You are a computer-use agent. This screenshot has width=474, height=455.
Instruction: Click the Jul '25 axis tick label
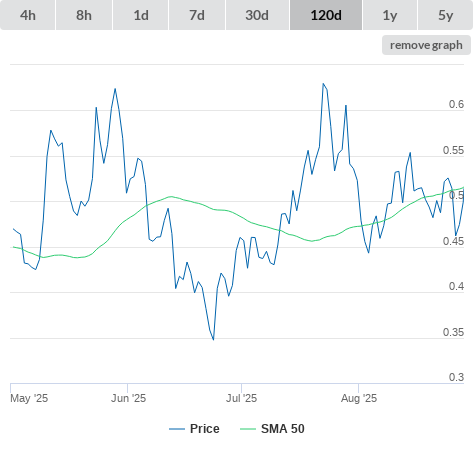point(241,398)
